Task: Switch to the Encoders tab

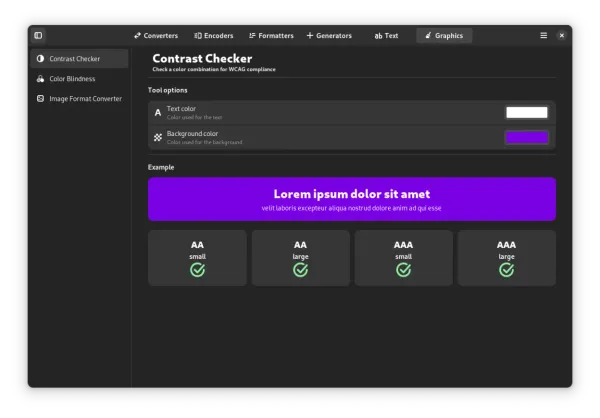Action: [214, 36]
